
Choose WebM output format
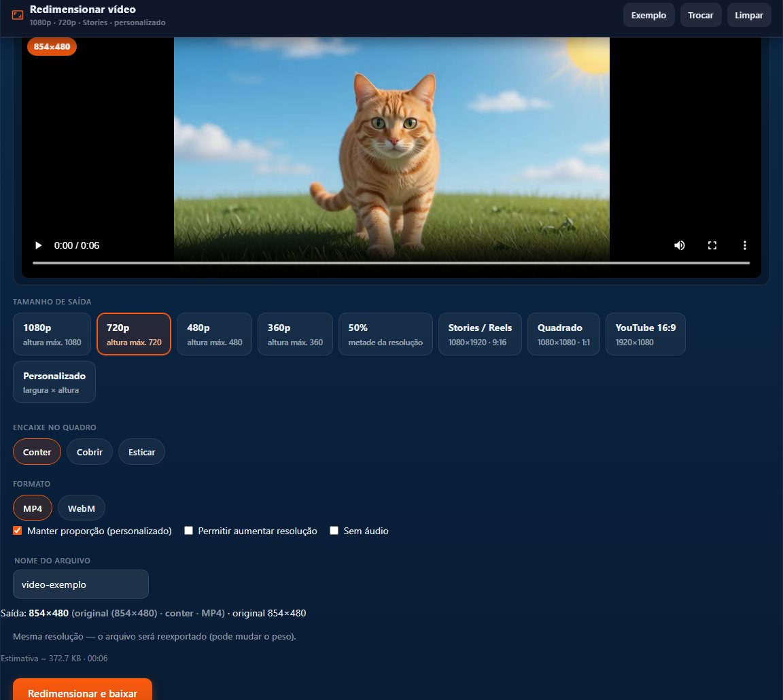coord(82,508)
